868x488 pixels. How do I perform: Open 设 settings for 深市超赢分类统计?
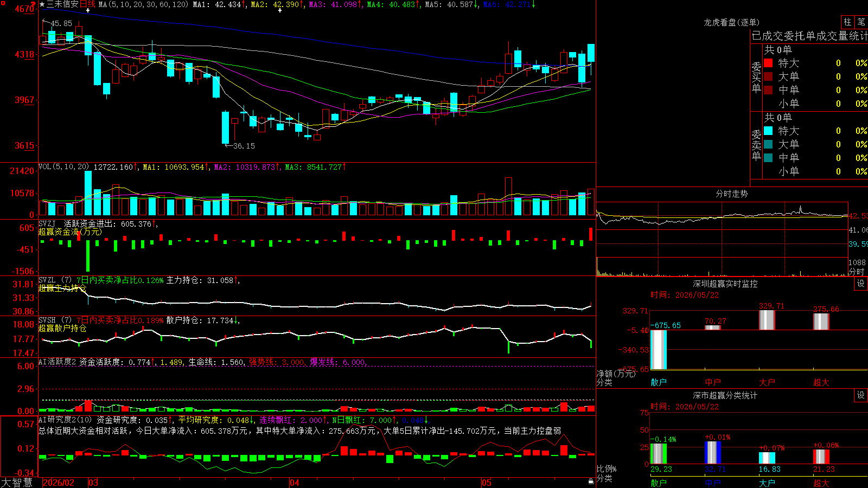pos(861,395)
